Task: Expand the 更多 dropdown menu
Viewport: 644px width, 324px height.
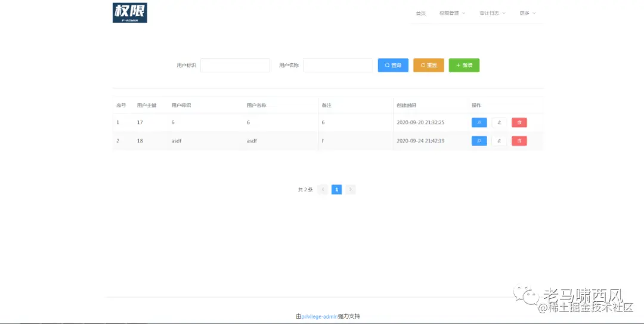Action: click(x=528, y=13)
